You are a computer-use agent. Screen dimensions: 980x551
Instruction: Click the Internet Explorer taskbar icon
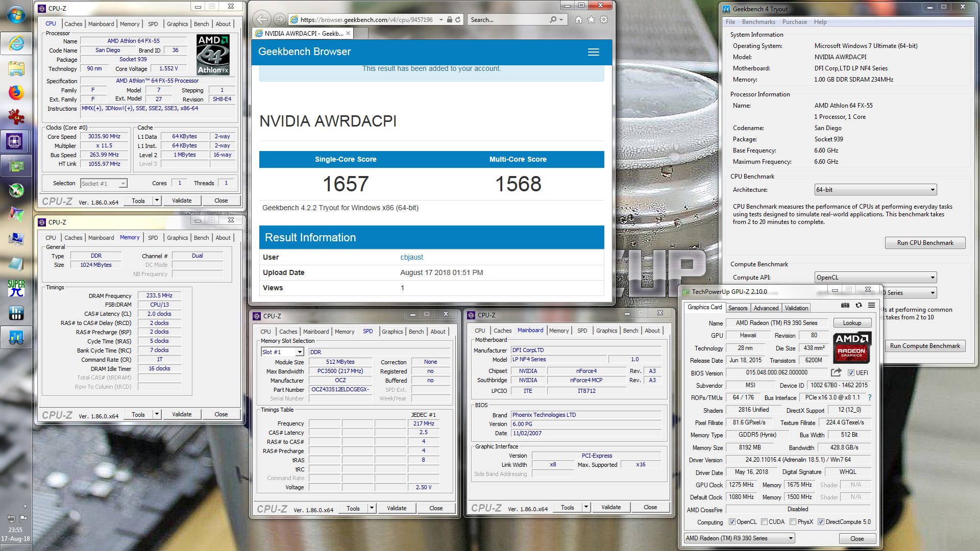[x=16, y=43]
